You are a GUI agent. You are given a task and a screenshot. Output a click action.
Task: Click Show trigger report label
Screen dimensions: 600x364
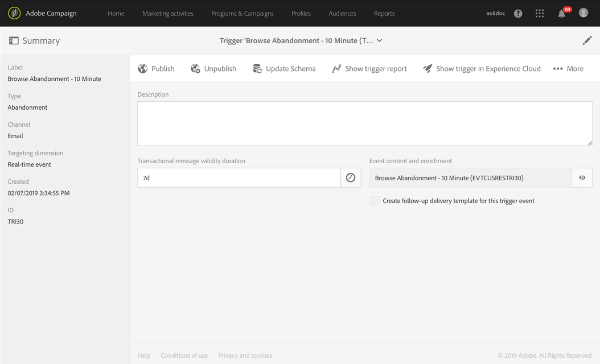pos(376,68)
